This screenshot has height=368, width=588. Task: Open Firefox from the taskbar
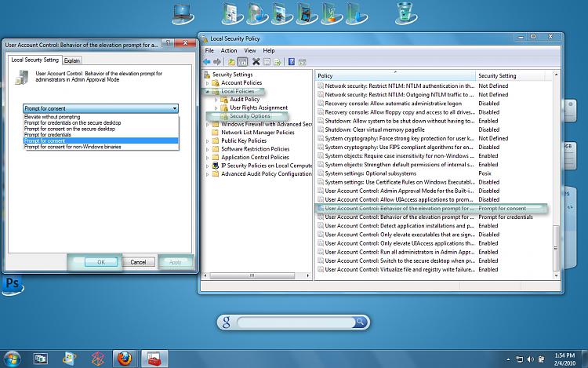[x=125, y=359]
